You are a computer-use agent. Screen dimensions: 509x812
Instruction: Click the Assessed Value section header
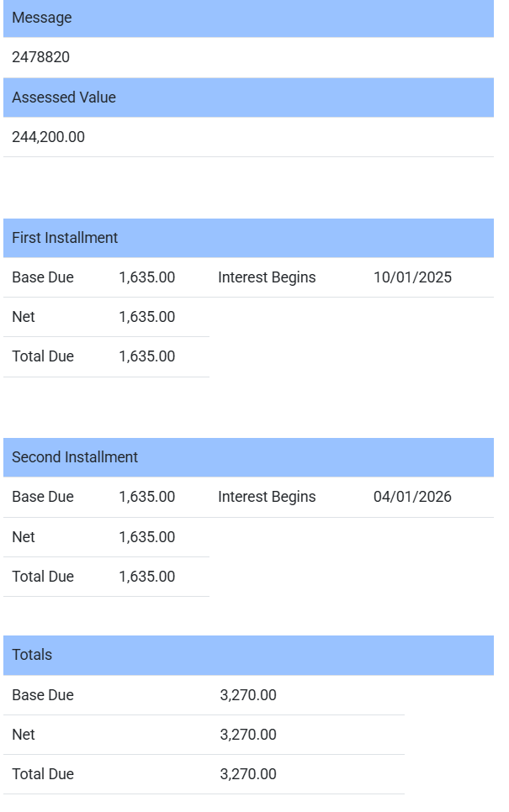coord(64,98)
